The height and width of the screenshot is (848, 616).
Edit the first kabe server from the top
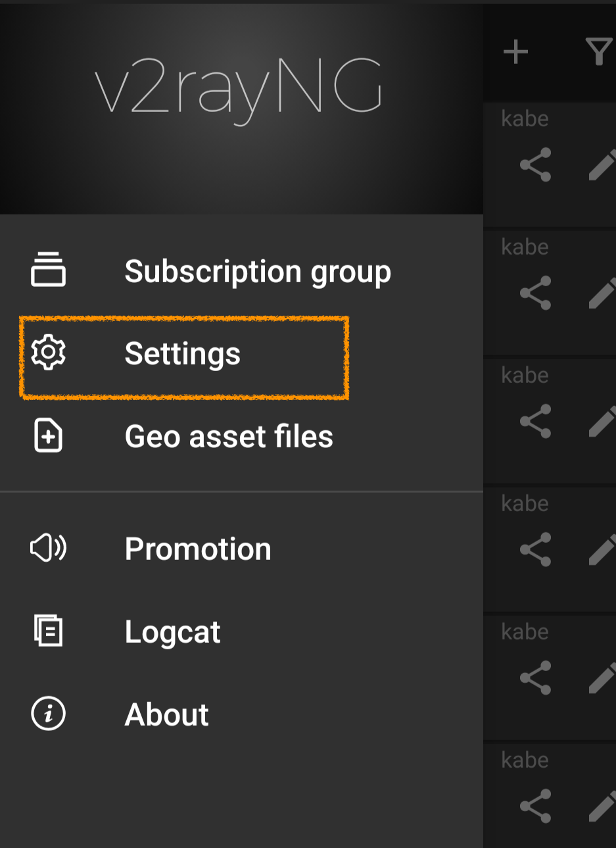(602, 164)
